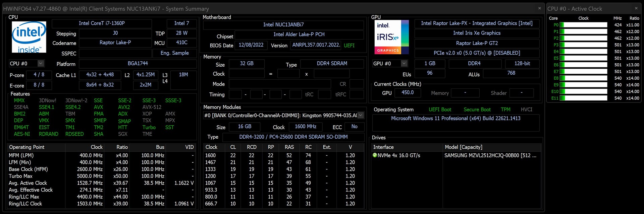
Task: Click the AVX-512 feature label
Action: point(152,107)
